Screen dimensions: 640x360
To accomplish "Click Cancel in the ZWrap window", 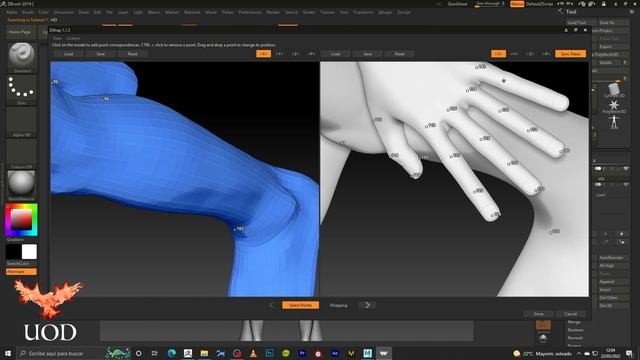I will [570, 314].
